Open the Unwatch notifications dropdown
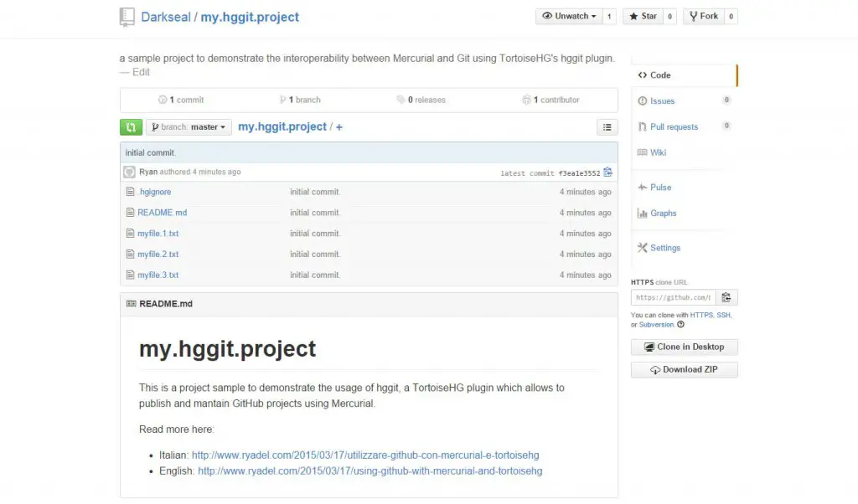Viewport: 858px width, 504px height. [569, 16]
